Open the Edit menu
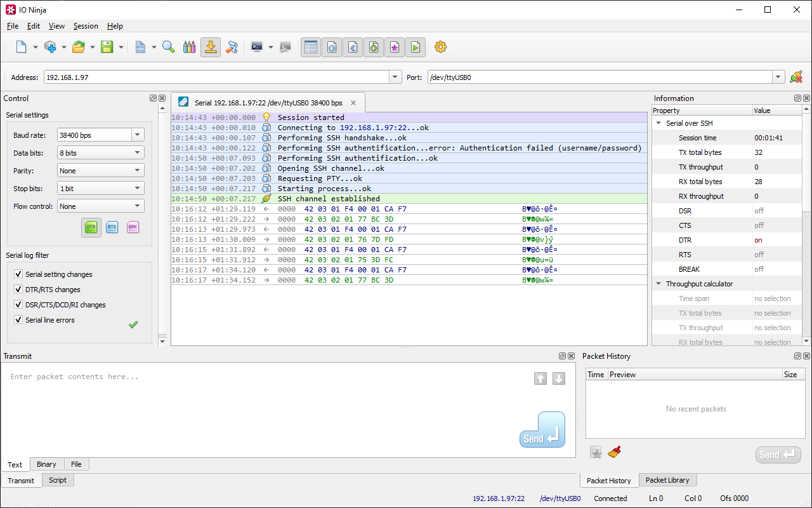This screenshot has width=812, height=508. point(34,26)
